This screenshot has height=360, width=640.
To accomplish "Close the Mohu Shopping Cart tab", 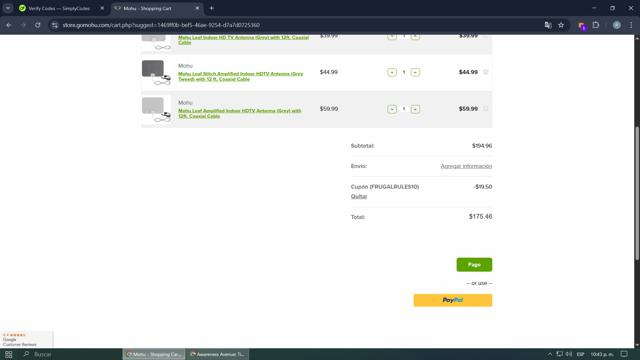I will pos(197,8).
